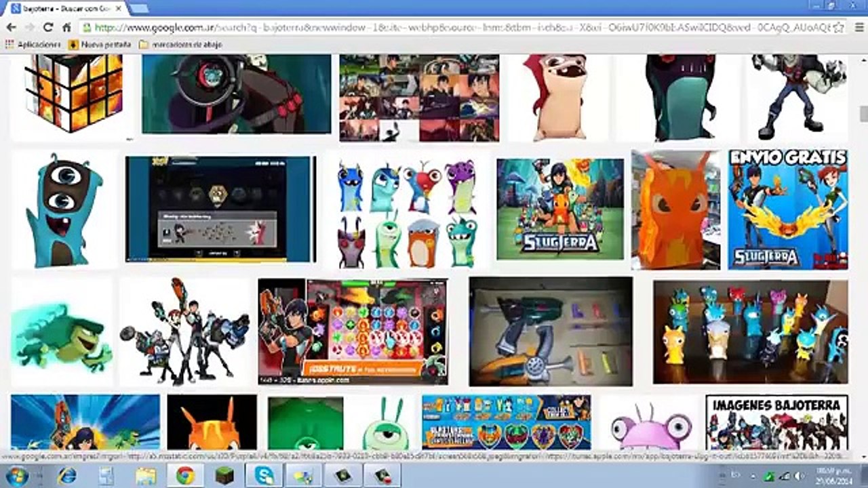Image resolution: width=868 pixels, height=488 pixels.
Task: Open the Nueva pestaña bookmark
Action: [100, 45]
